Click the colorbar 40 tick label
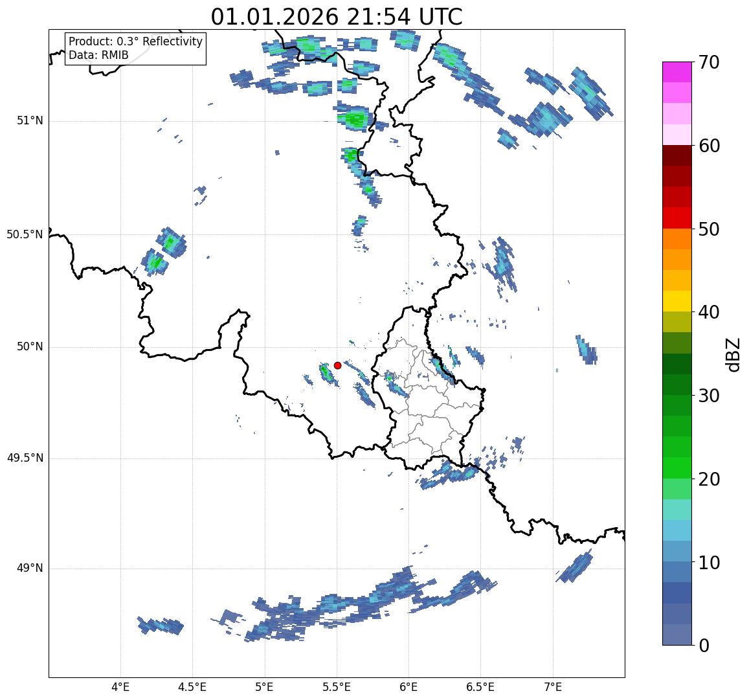 (x=709, y=313)
